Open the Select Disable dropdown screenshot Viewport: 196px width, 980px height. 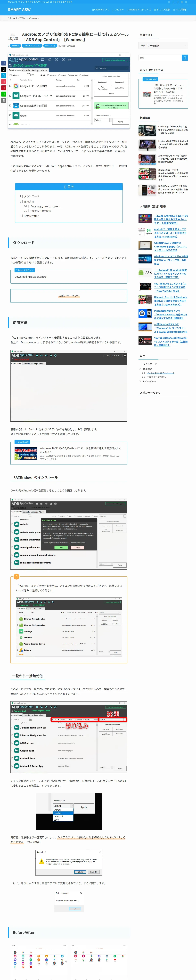click(x=69, y=811)
